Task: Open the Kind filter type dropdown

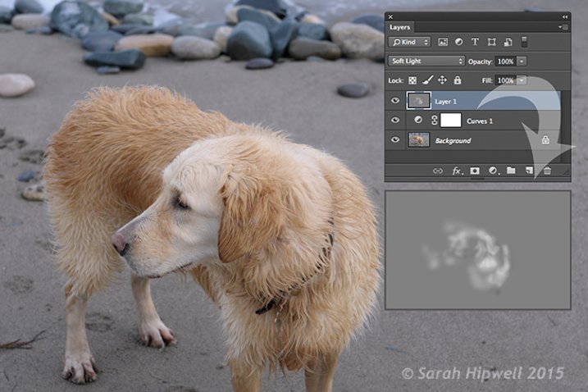Action: click(410, 42)
